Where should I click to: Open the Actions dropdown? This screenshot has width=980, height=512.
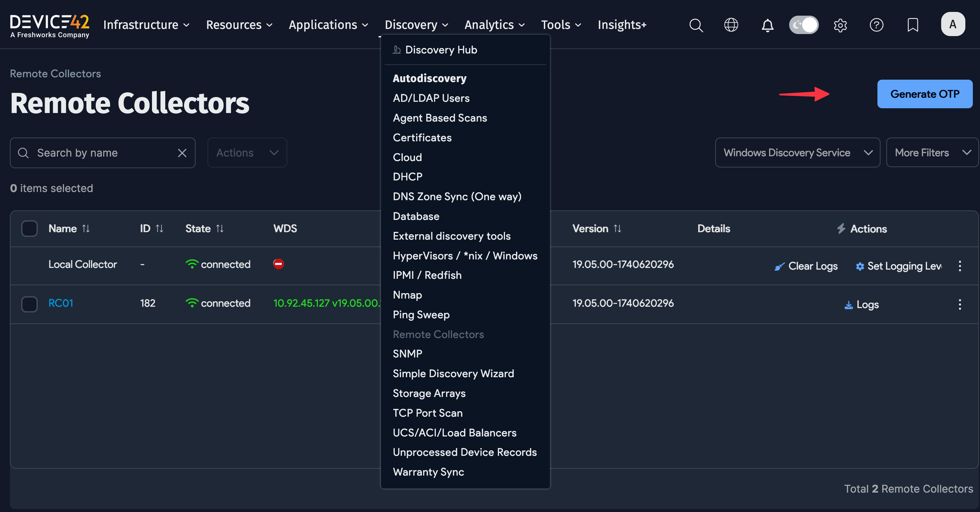click(246, 153)
